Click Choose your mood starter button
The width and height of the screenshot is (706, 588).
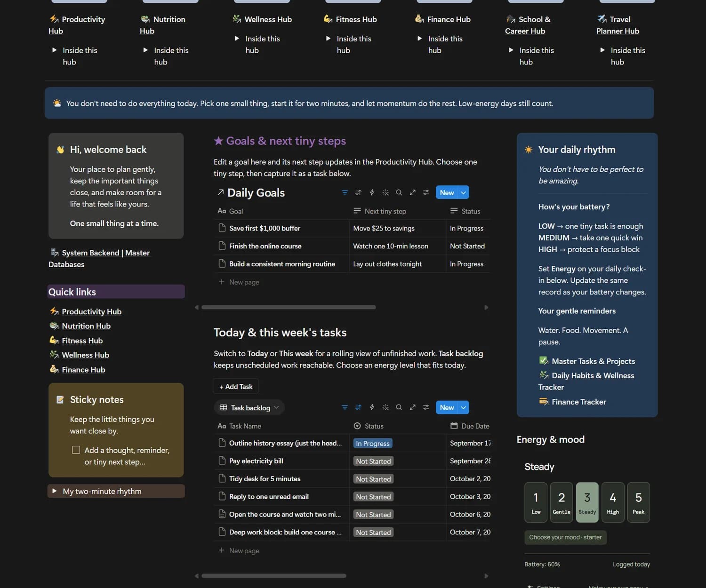point(565,537)
